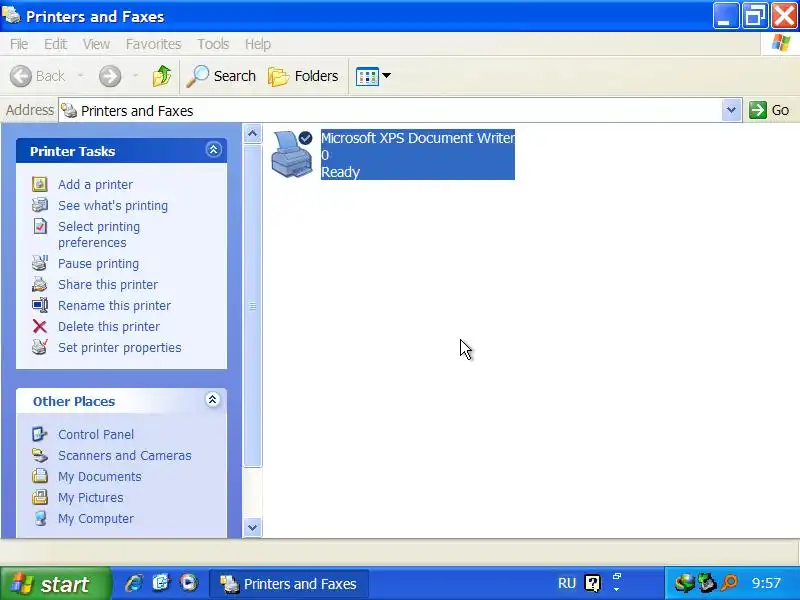Click the Control Panel icon
This screenshot has width=800, height=600.
point(40,434)
